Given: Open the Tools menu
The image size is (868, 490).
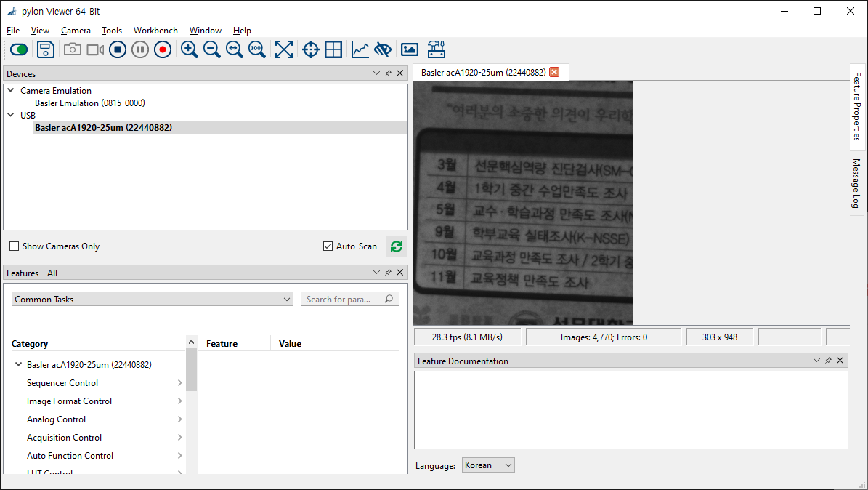Looking at the screenshot, I should [x=111, y=31].
